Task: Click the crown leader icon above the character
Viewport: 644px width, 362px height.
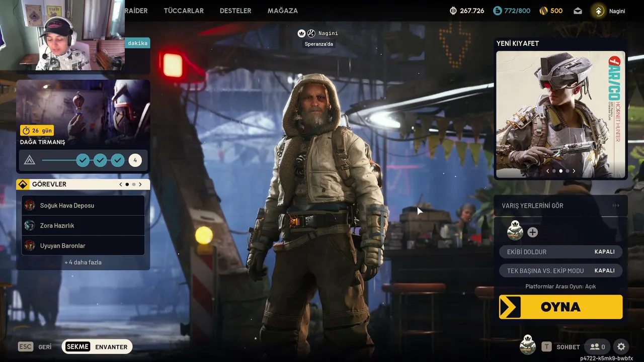Action: [302, 33]
